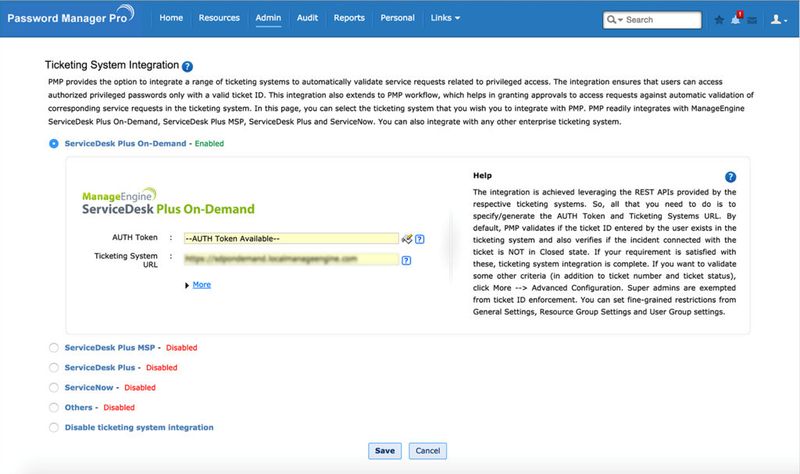
Task: Open the notifications bell icon
Action: 736,19
